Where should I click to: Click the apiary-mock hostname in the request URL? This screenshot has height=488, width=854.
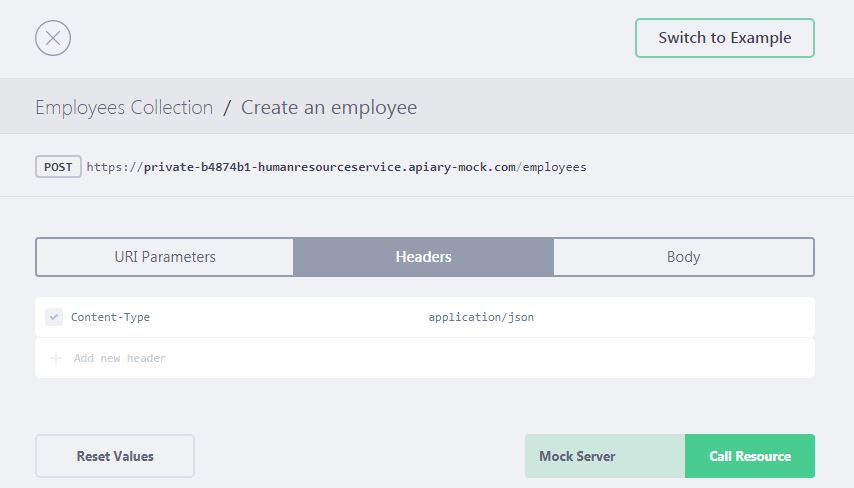coord(329,167)
